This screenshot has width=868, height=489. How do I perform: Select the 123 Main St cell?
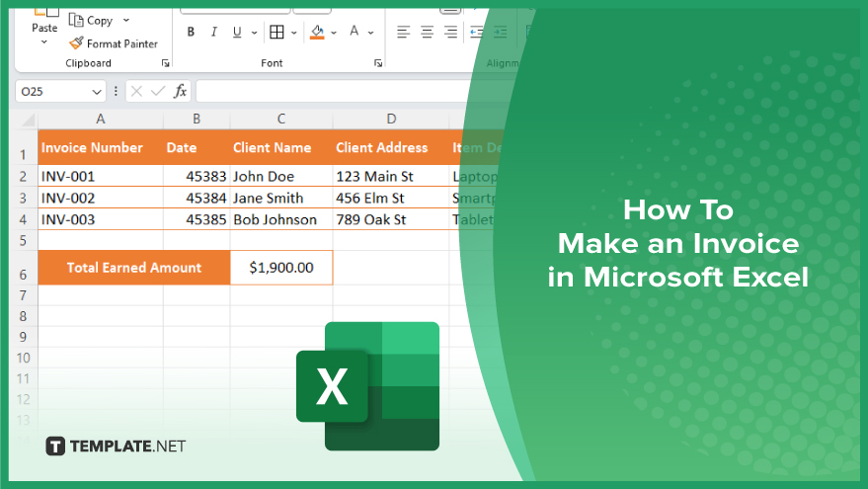[391, 176]
